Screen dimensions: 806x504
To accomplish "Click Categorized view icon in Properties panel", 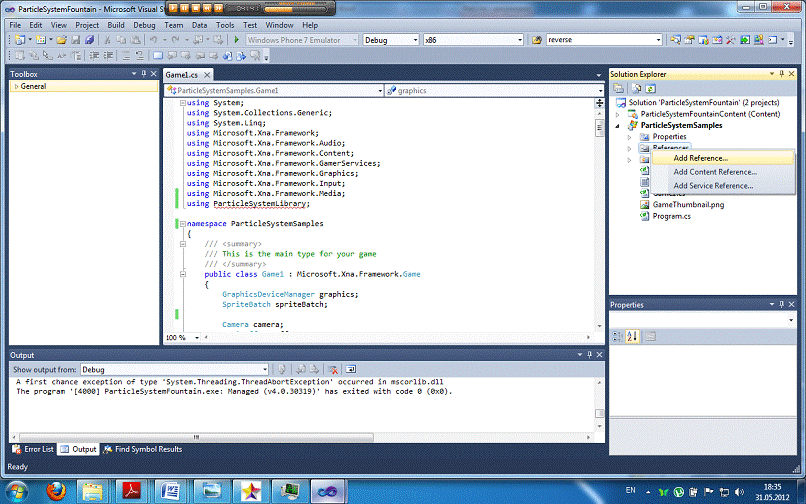I will 618,336.
